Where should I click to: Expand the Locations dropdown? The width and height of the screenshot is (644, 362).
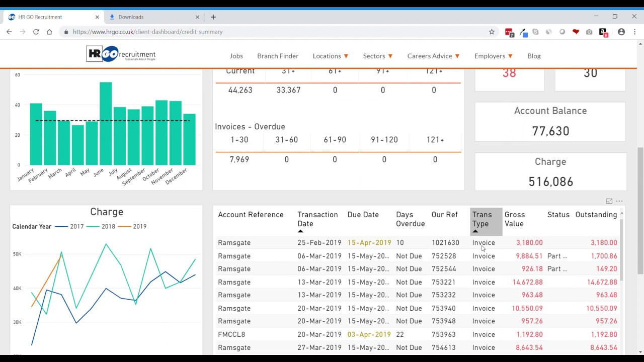[331, 56]
